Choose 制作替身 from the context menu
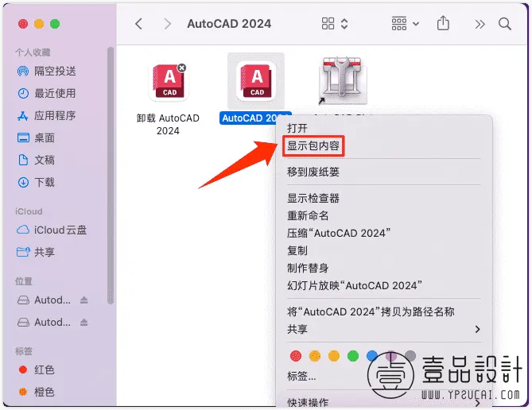This screenshot has height=410, width=532. [x=308, y=268]
